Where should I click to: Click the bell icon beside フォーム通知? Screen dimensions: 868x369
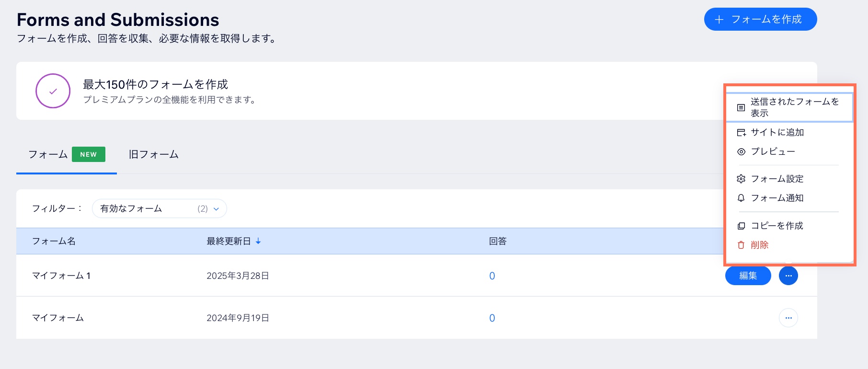click(741, 198)
